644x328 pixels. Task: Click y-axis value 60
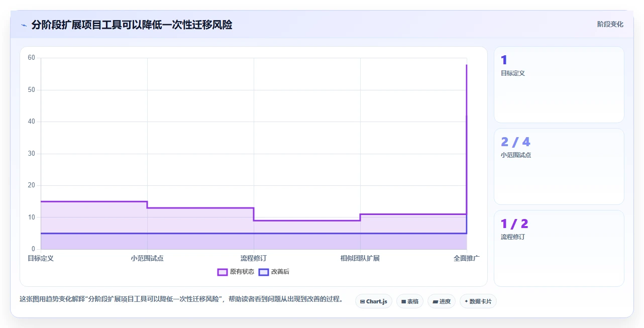click(32, 58)
